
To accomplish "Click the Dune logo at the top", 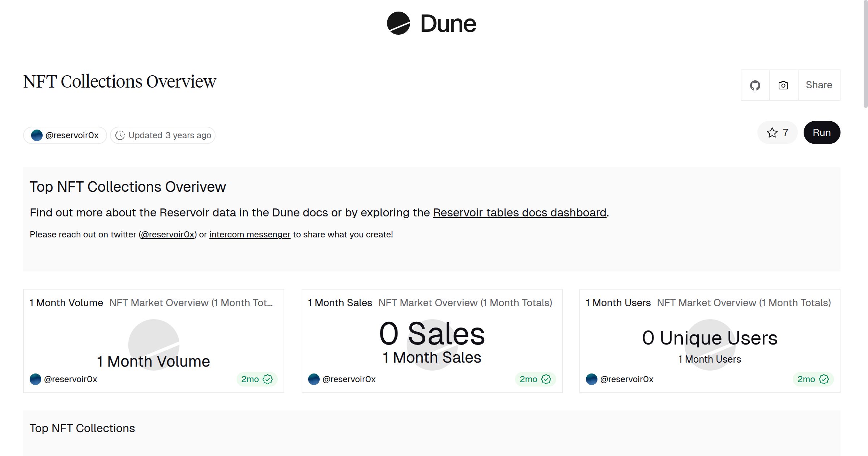I will click(431, 24).
